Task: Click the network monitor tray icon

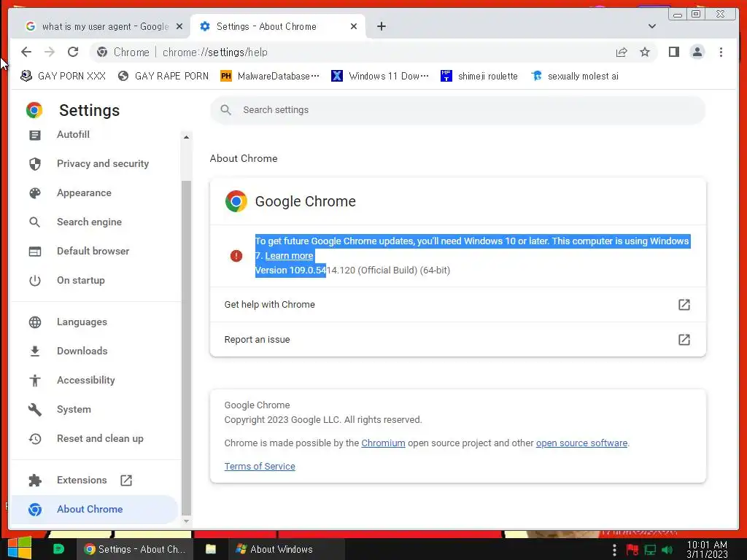Action: click(650, 550)
